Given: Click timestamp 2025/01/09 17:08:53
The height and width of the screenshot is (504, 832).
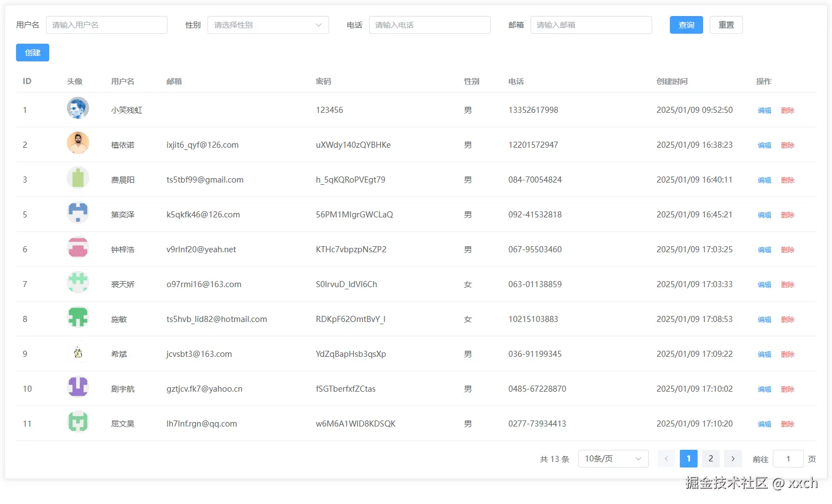Looking at the screenshot, I should pos(695,319).
